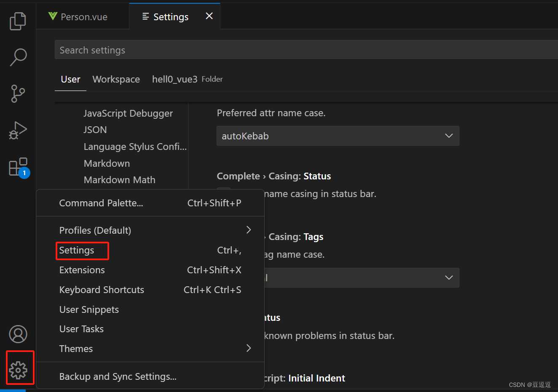Click the Manage gear icon
558x392 pixels.
point(18,370)
